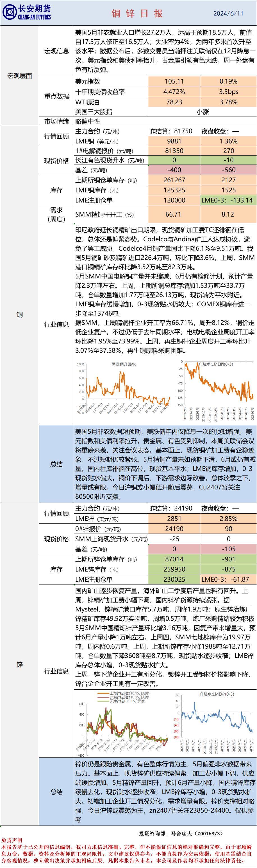This screenshot has height=868, width=257.
Task: Click the 美国三大股指 status 小涨
Action: 203,112
